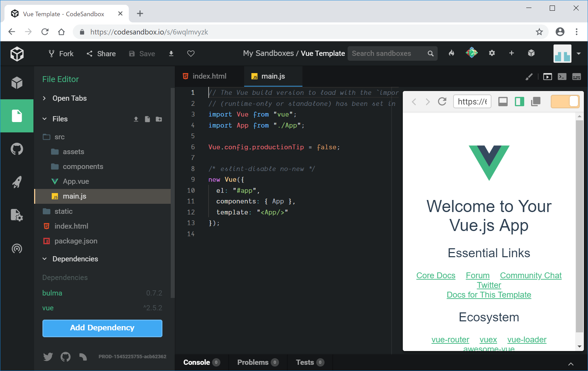Toggle the orange preview switch
The image size is (588, 371).
pyautogui.click(x=565, y=101)
